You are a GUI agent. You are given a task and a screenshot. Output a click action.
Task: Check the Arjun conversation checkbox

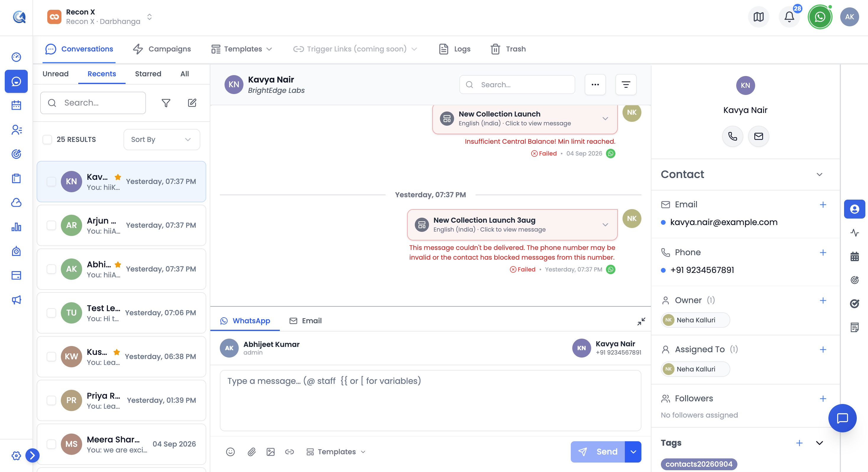pyautogui.click(x=51, y=225)
